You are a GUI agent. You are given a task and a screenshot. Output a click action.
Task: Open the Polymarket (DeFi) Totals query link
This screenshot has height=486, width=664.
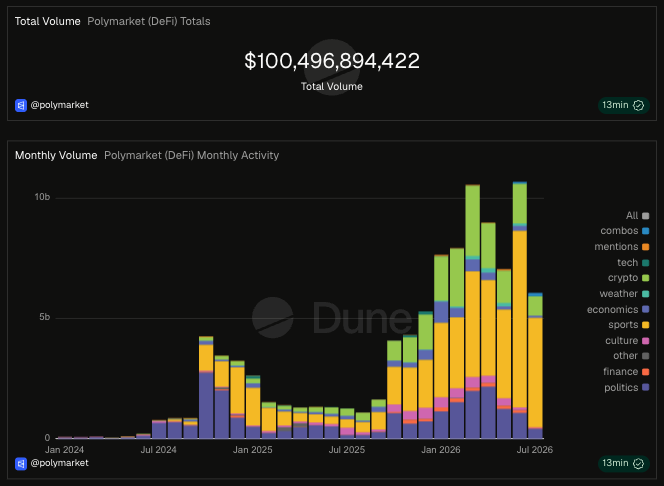pos(149,21)
